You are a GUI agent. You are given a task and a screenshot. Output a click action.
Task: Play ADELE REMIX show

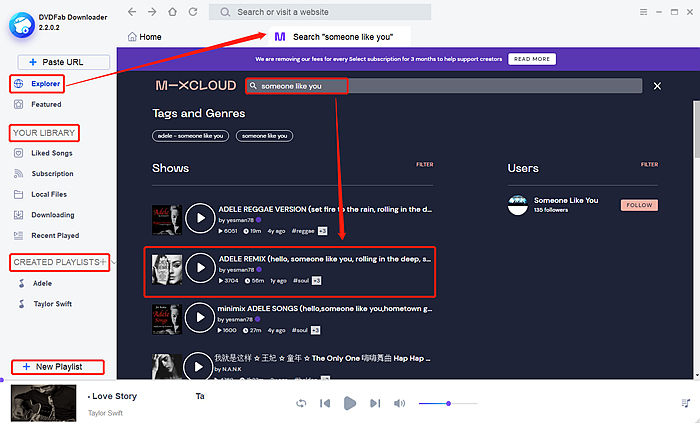click(200, 268)
